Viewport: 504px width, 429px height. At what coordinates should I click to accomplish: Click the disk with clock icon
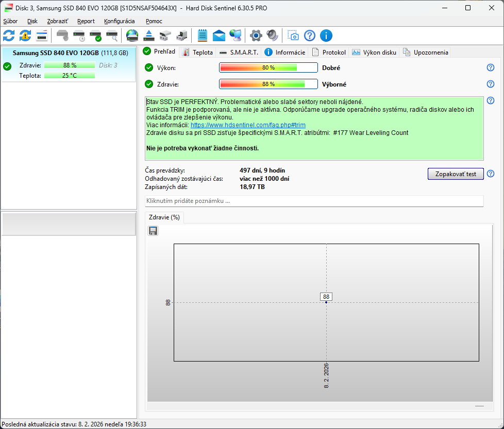tap(79, 36)
